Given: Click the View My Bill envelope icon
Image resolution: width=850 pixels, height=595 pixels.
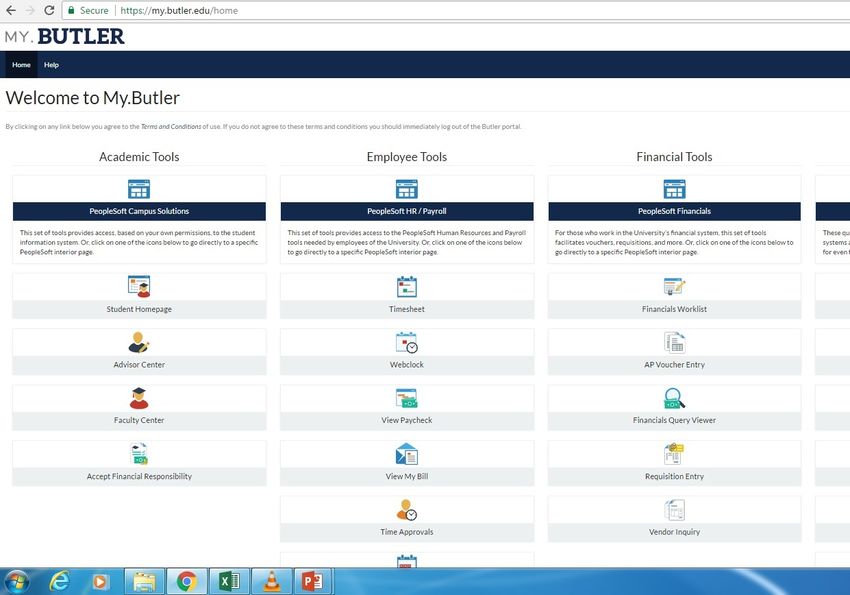Looking at the screenshot, I should click(x=407, y=454).
